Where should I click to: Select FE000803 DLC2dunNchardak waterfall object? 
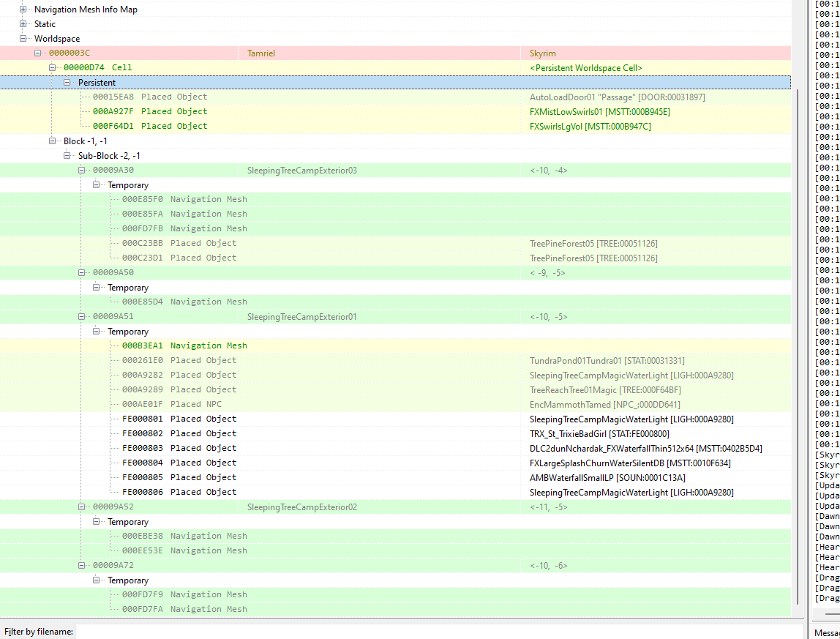(395, 448)
